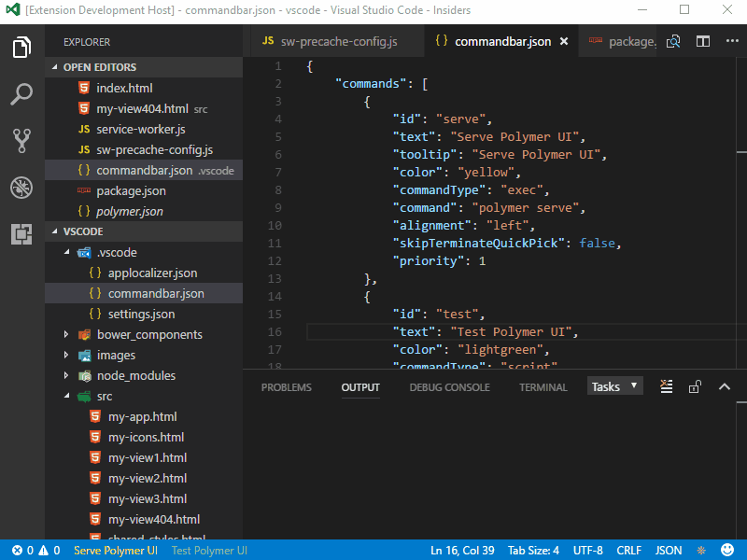Click the Visual Studio Code logo in title bar
The width and height of the screenshot is (747, 560).
coord(13,9)
